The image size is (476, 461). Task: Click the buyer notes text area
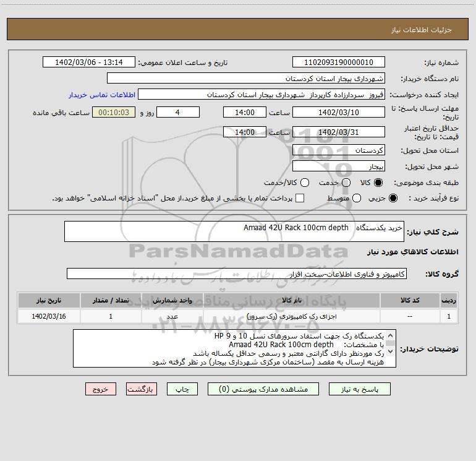tap(234, 348)
